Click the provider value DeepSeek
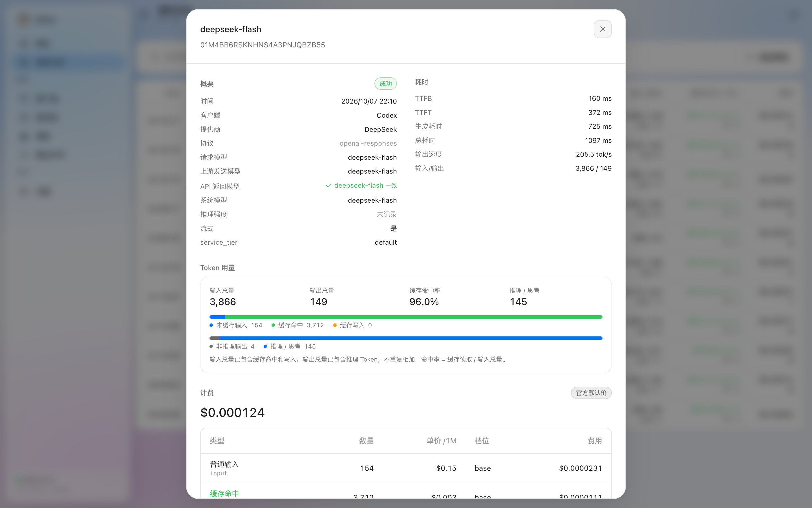 (381, 129)
